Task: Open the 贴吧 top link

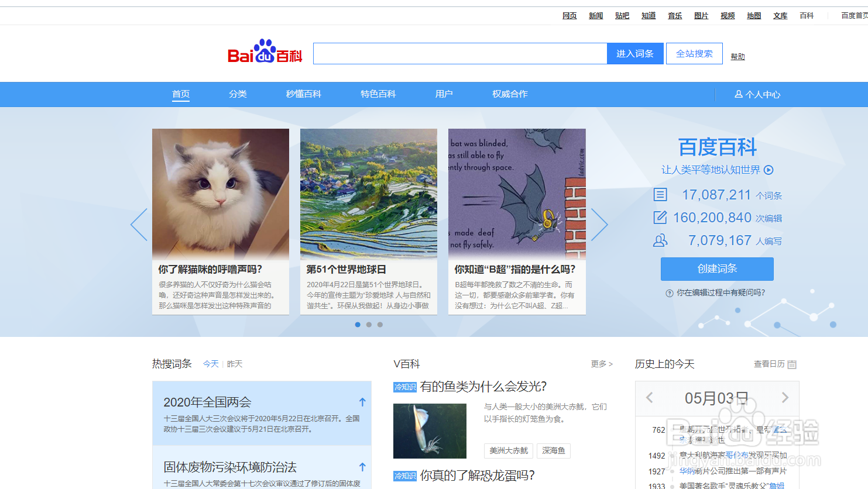Action: click(x=622, y=16)
